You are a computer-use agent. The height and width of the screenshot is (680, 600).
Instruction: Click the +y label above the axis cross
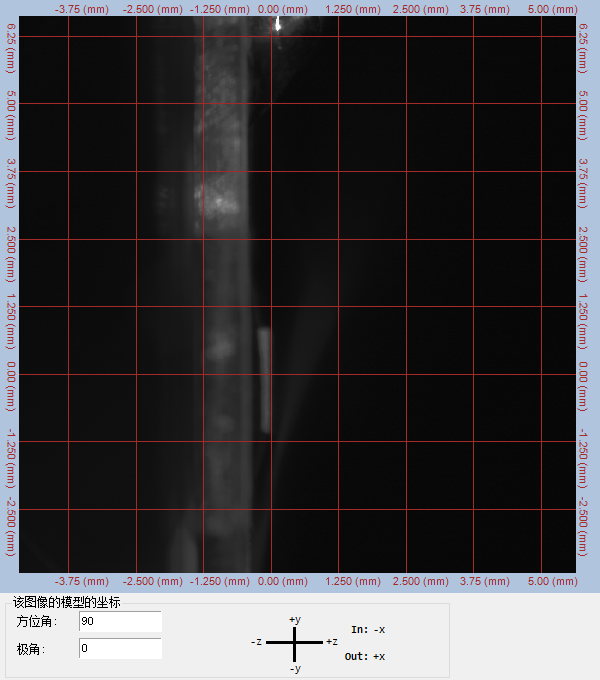pos(295,620)
